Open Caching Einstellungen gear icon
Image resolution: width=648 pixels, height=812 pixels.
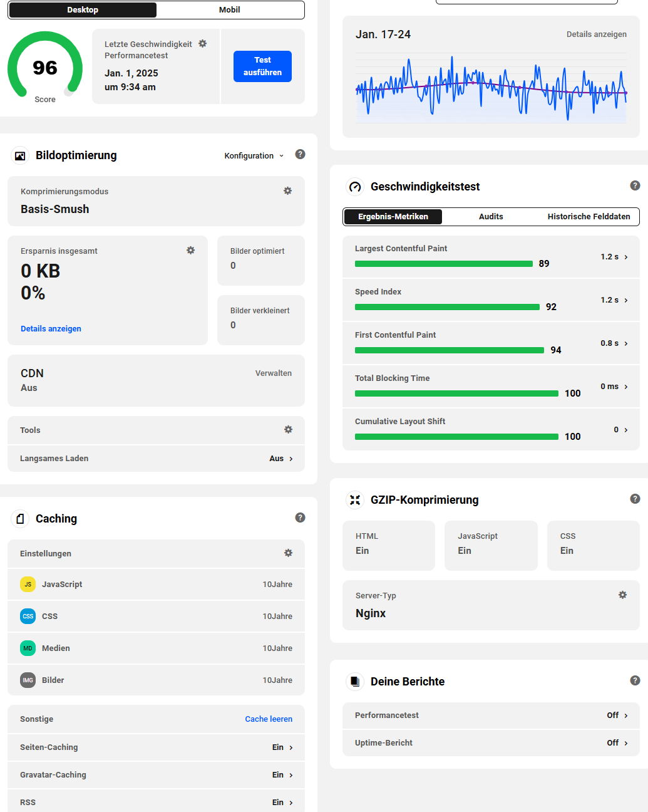[x=288, y=553]
